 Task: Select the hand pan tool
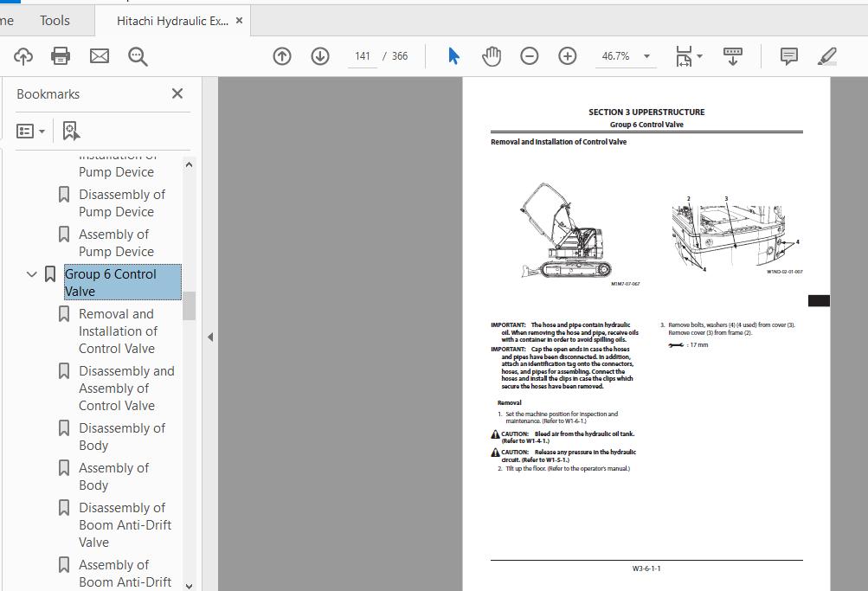click(x=491, y=56)
